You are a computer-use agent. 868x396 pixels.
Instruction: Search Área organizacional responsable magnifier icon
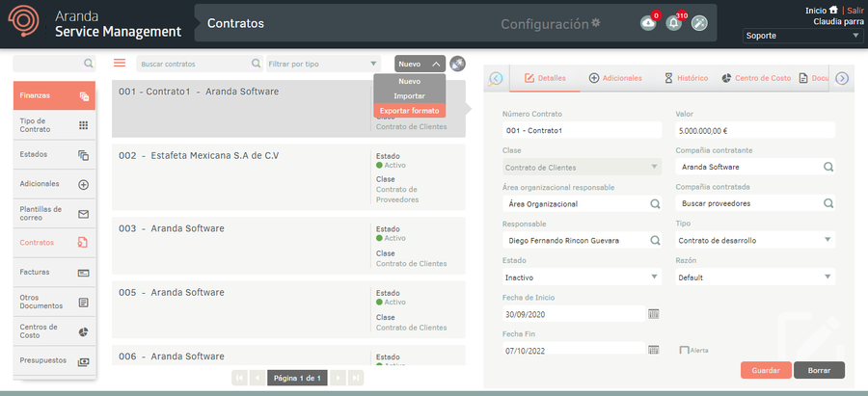pos(655,203)
